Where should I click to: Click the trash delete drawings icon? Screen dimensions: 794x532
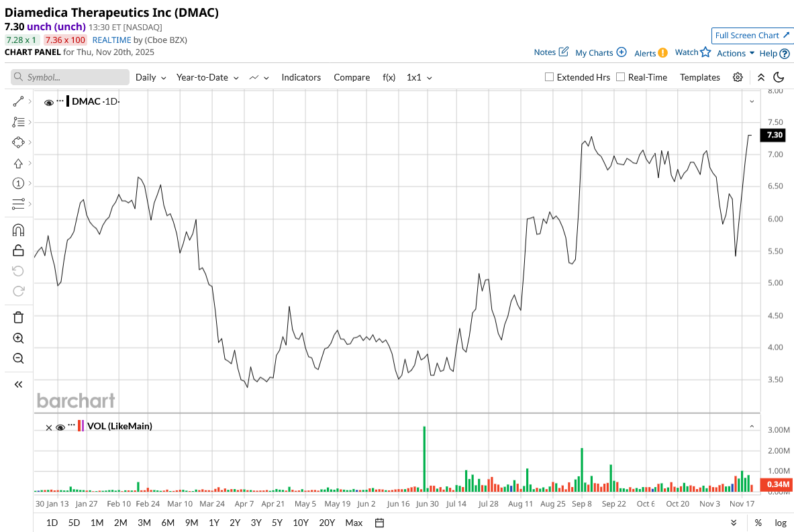(18, 317)
